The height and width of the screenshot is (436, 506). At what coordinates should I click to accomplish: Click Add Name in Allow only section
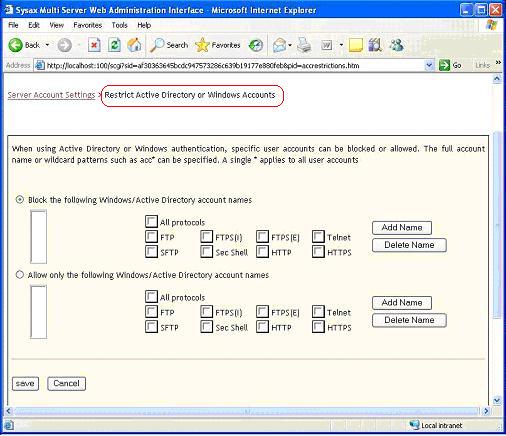[402, 303]
